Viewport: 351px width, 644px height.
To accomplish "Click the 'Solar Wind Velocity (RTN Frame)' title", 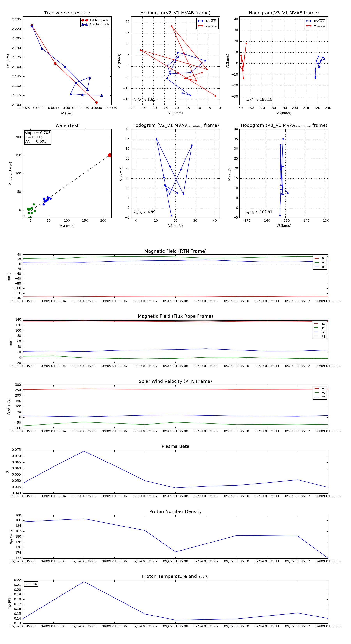I will (x=175, y=381).
